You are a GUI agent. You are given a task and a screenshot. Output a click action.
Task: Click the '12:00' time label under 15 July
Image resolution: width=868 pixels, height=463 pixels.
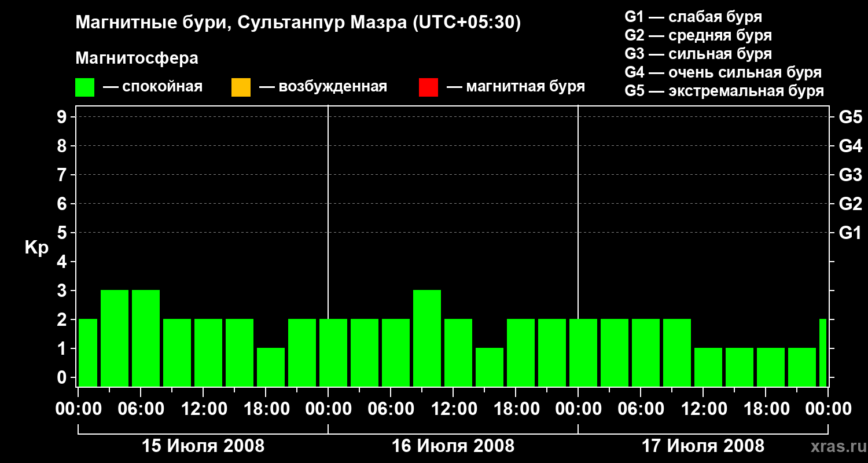coord(203,409)
